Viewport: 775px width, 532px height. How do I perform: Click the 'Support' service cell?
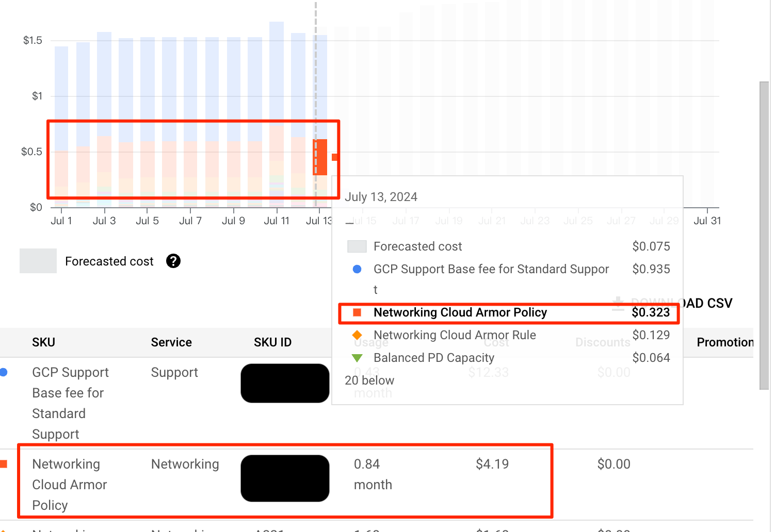(174, 373)
